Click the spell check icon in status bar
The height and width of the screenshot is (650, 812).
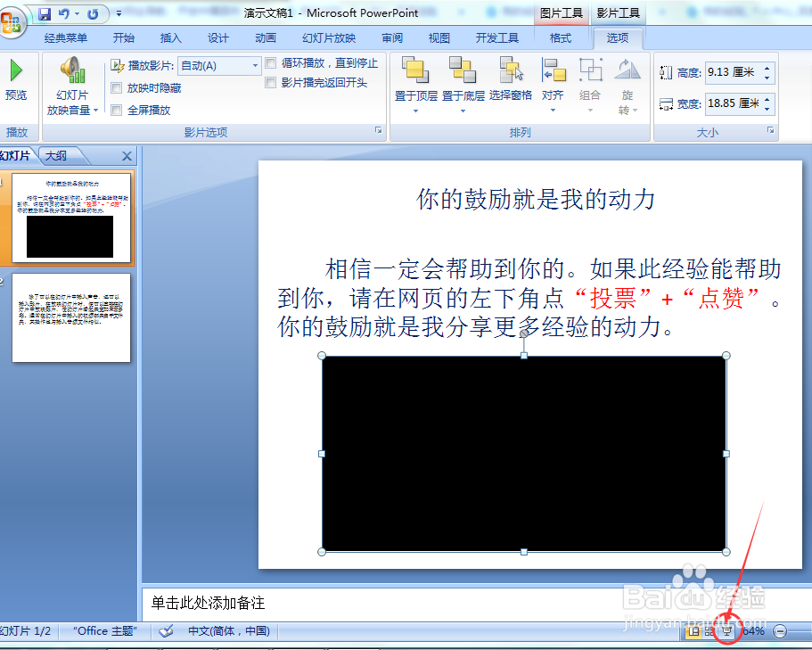tap(166, 631)
